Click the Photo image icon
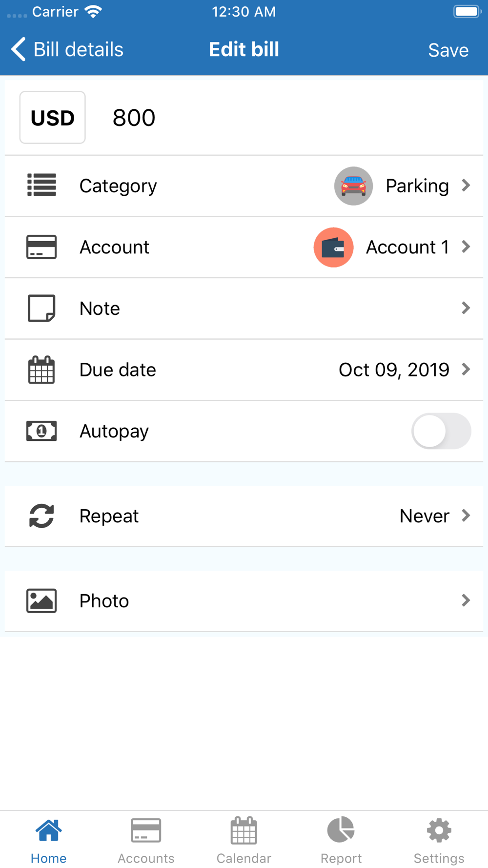This screenshot has height=868, width=488. (x=41, y=600)
